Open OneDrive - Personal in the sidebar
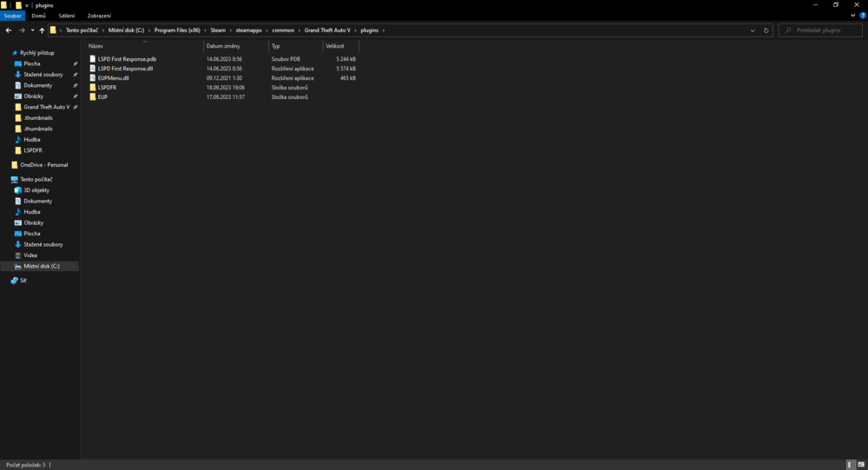This screenshot has height=470, width=868. 43,164
